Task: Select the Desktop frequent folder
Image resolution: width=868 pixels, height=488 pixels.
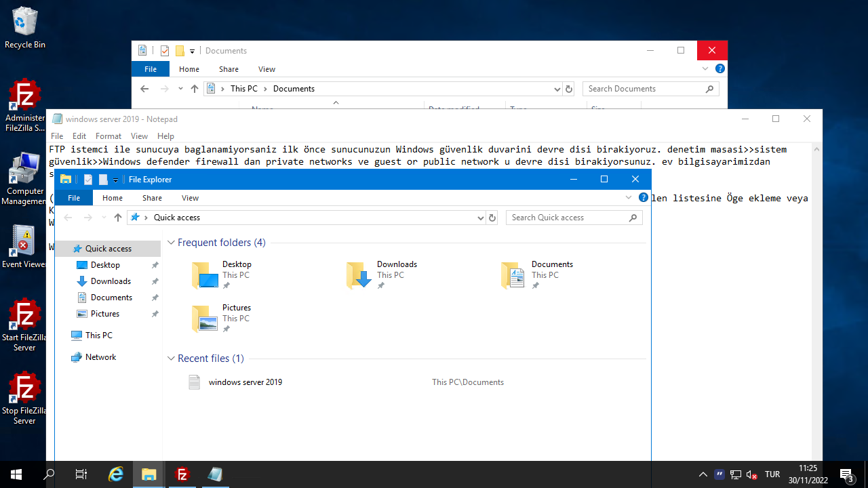Action: coord(239,275)
